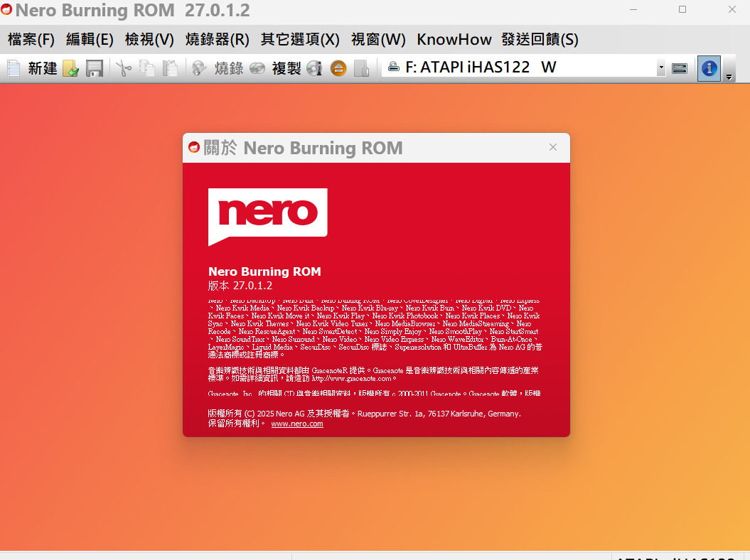750x560 pixels.
Task: Open the 檔案(F) menu
Action: point(31,39)
